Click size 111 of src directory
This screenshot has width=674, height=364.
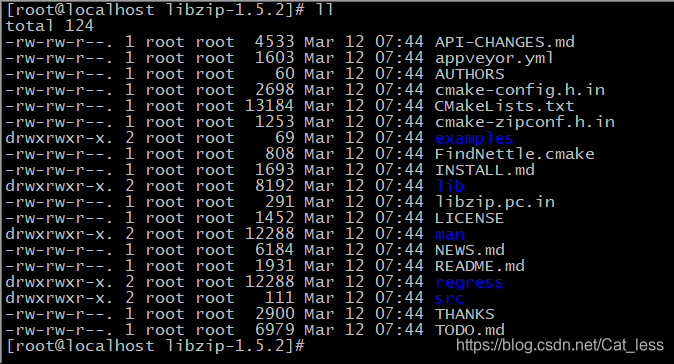pyautogui.click(x=279, y=298)
